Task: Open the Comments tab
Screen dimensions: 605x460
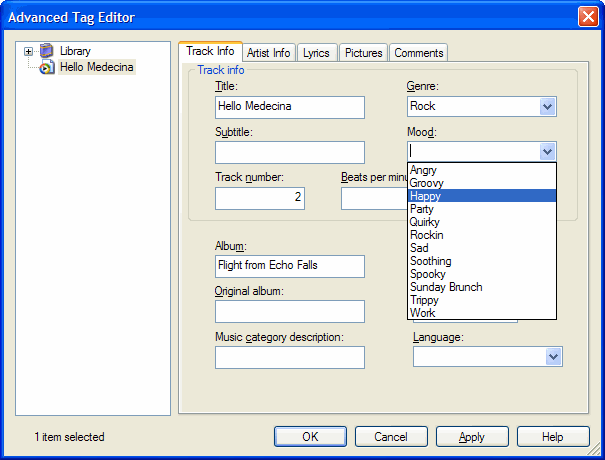Action: pyautogui.click(x=419, y=52)
